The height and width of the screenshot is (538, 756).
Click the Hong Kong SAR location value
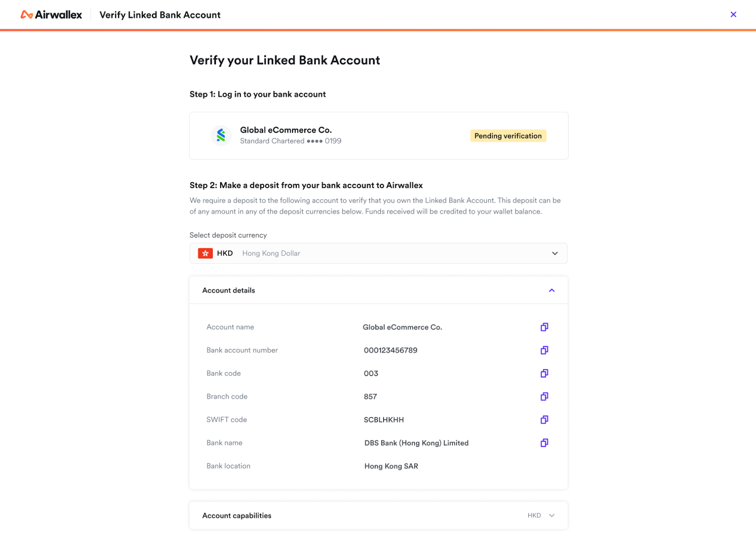coord(391,466)
